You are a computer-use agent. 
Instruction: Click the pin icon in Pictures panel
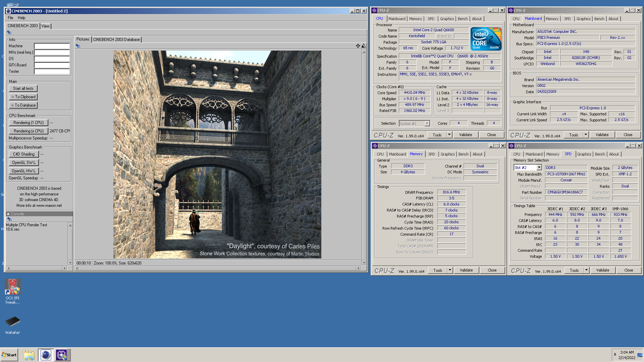coord(78,46)
